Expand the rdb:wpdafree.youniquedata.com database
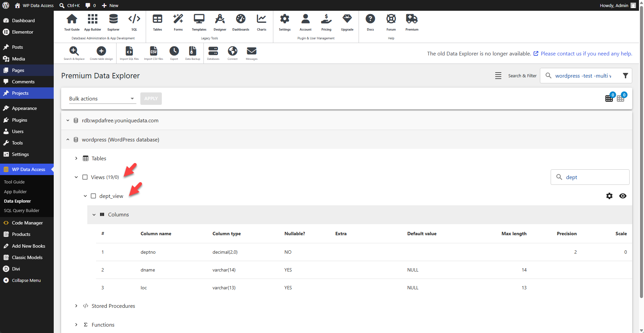This screenshot has width=644, height=333. coord(68,120)
